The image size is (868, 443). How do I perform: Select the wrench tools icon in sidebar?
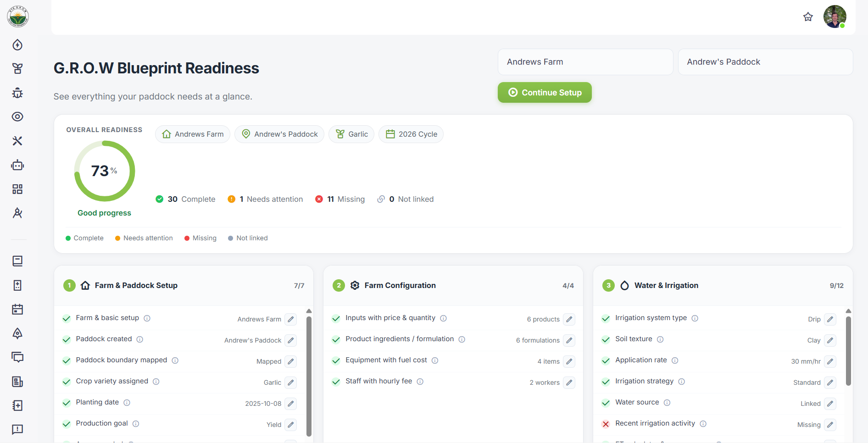[x=17, y=141]
